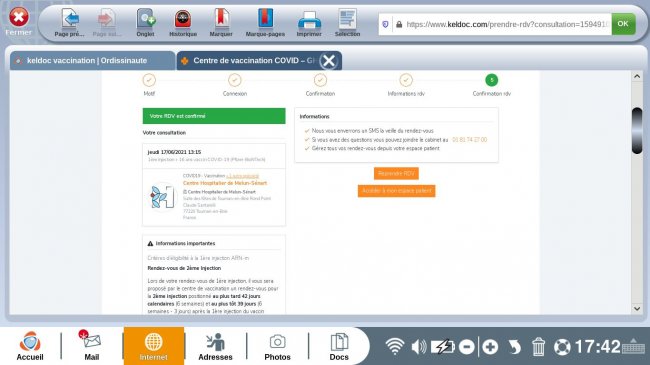Viewport: 650px width, 365px height.
Task: Open Adresses from bottom bar
Action: 215,346
